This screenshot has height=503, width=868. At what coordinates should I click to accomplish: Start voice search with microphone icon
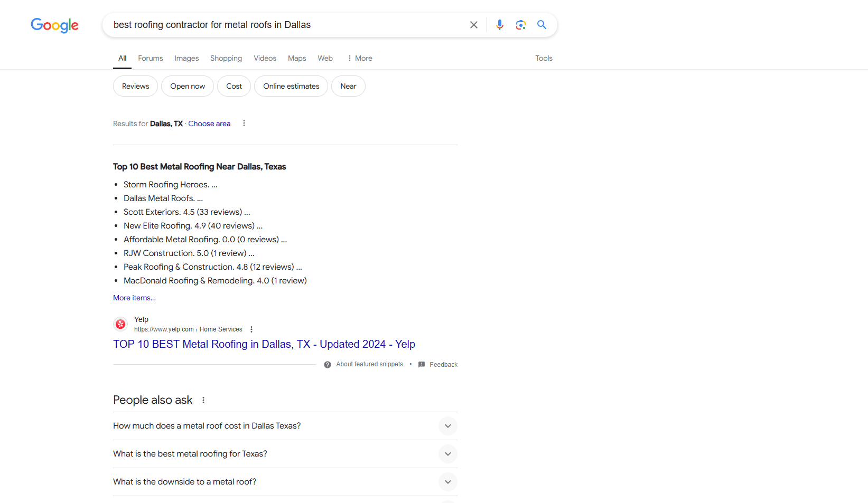click(500, 25)
